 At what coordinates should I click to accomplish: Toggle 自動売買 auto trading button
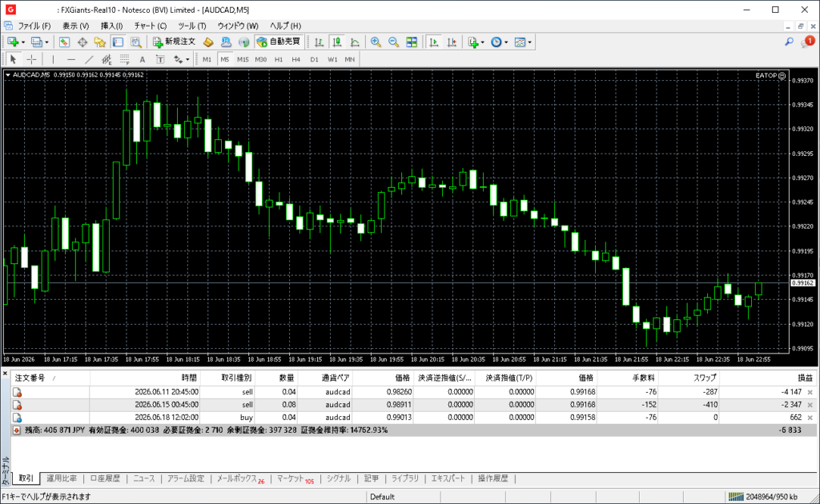(x=279, y=42)
